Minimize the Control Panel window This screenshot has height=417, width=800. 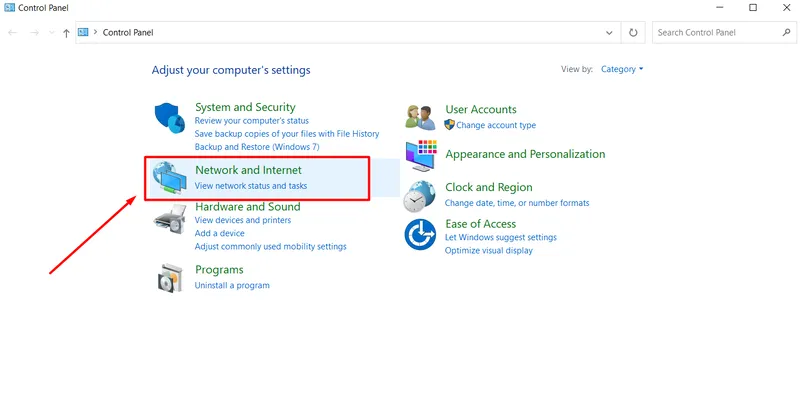[x=719, y=8]
